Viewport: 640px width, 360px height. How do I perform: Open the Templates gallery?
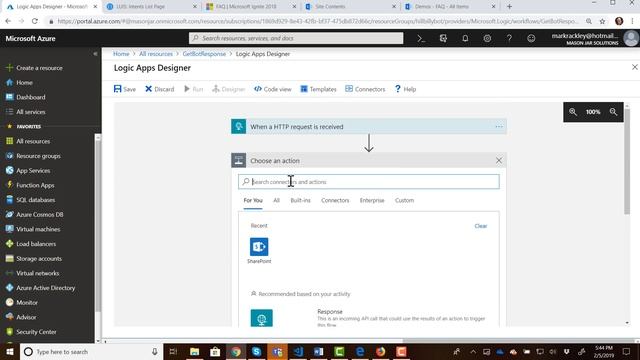[x=318, y=89]
